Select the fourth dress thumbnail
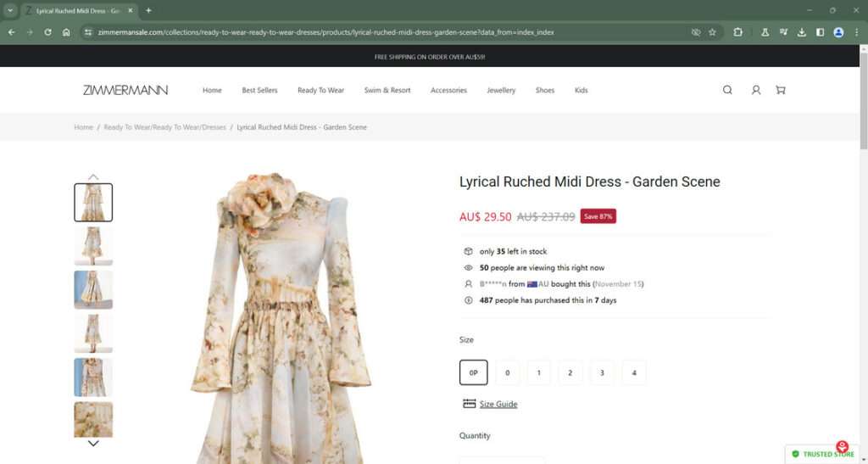 coord(93,333)
